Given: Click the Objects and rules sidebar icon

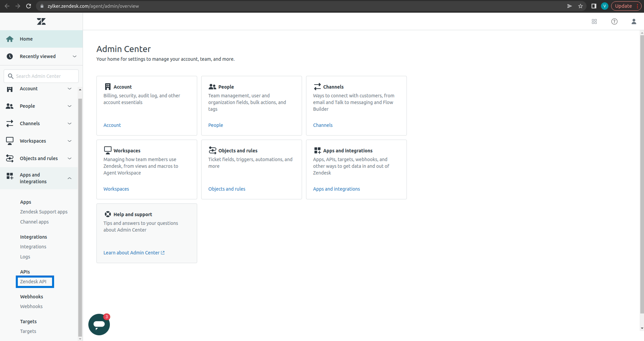Looking at the screenshot, I should pyautogui.click(x=10, y=158).
